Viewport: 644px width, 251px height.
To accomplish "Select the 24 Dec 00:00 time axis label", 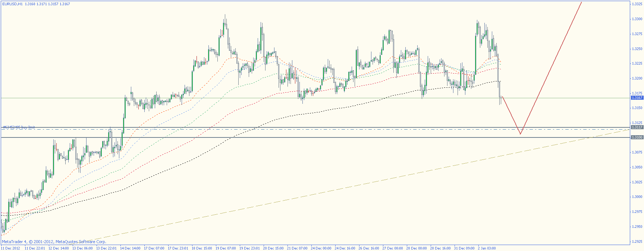I will pyautogui.click(x=321, y=248).
